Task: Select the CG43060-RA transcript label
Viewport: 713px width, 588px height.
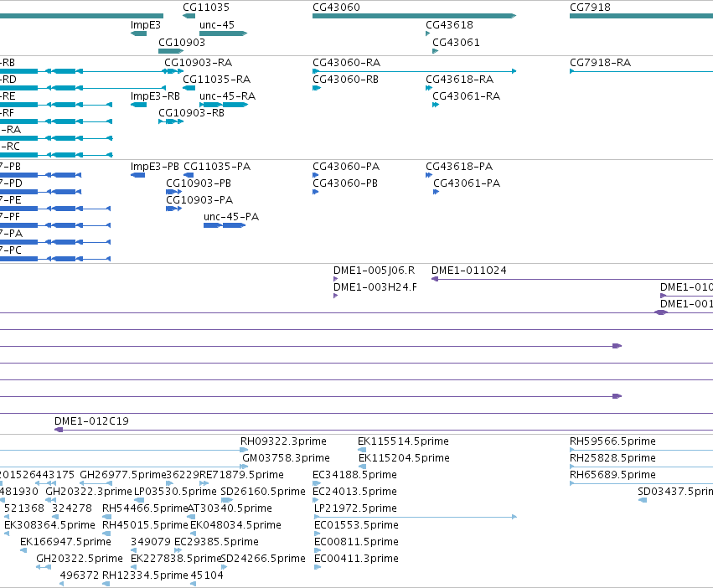Action: 347,62
